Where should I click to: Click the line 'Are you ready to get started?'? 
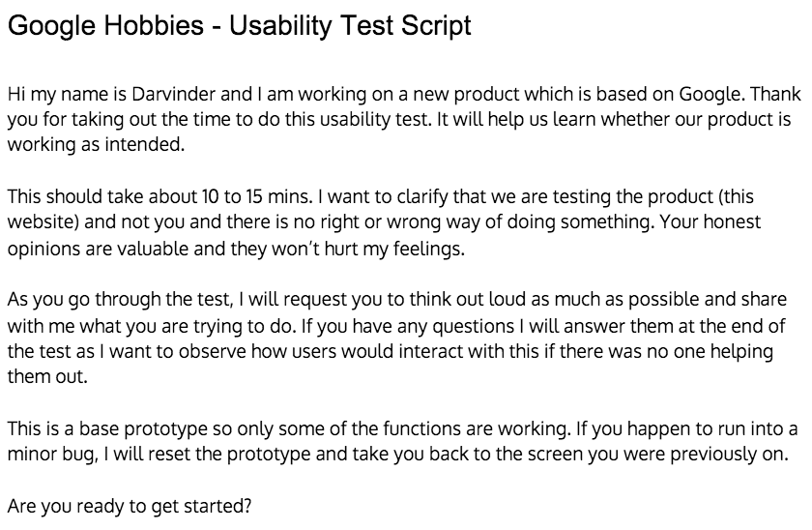click(x=130, y=506)
